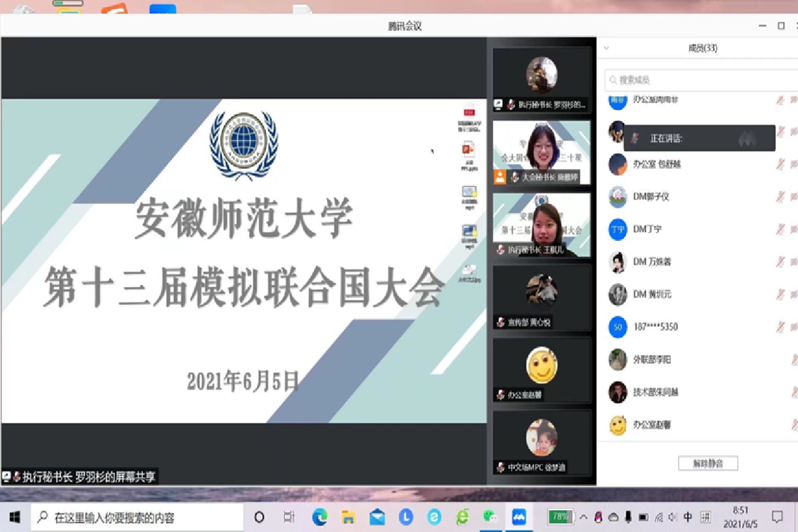Open File Explorer taskbar icon

[348, 517]
